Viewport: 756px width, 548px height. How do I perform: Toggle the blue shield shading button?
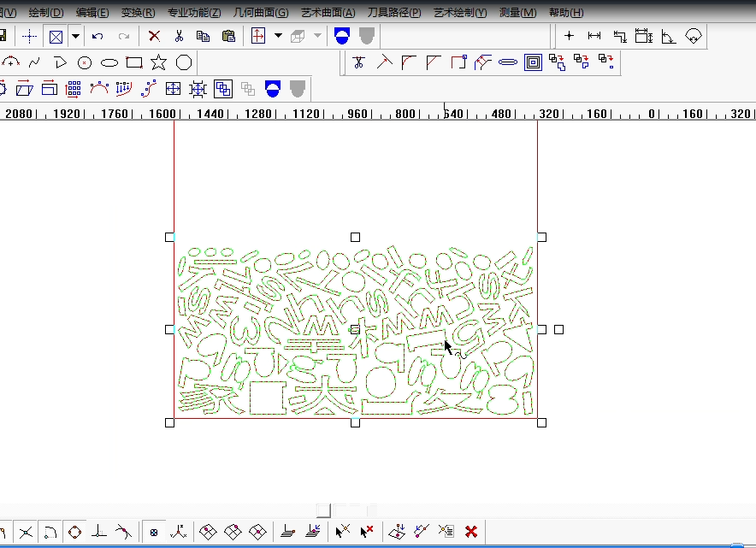pos(342,36)
